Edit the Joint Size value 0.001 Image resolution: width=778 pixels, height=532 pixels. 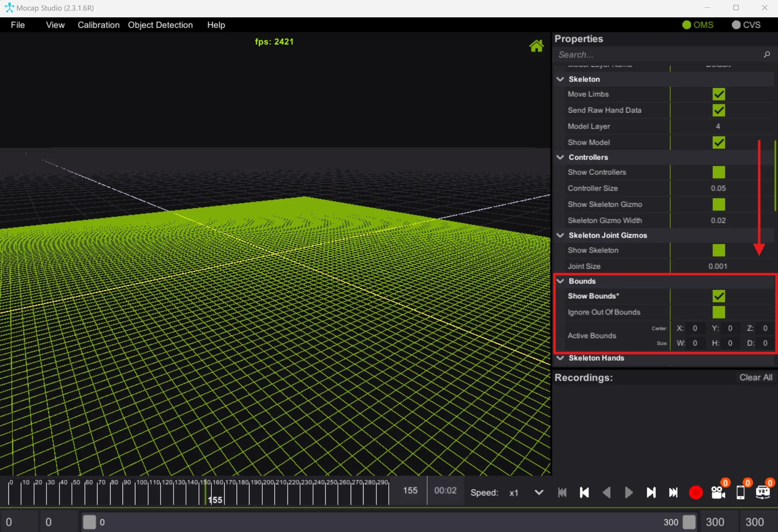718,266
